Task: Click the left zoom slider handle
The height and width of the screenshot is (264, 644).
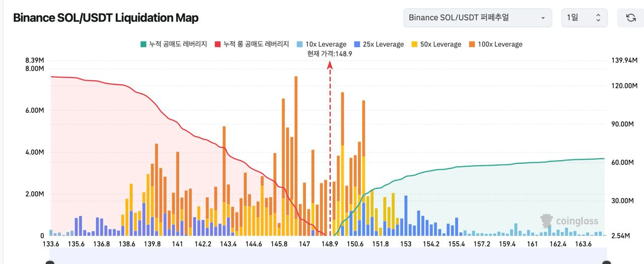Action: (x=50, y=262)
